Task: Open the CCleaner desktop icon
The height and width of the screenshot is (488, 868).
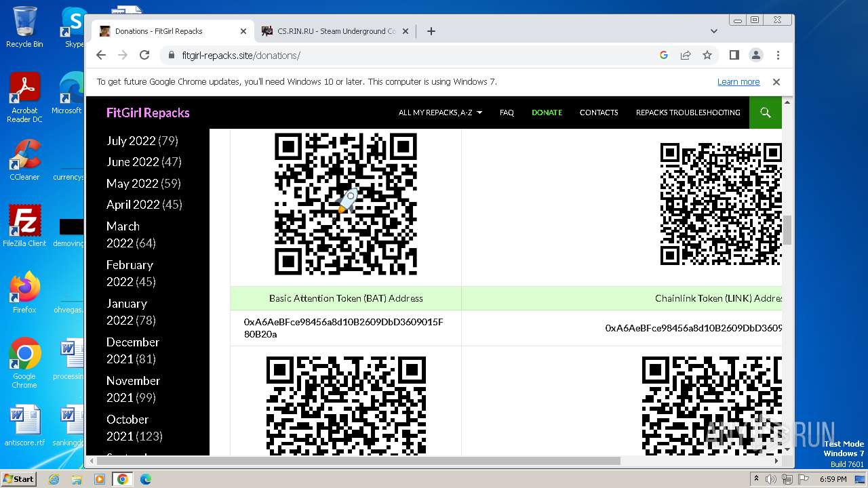Action: click(24, 160)
